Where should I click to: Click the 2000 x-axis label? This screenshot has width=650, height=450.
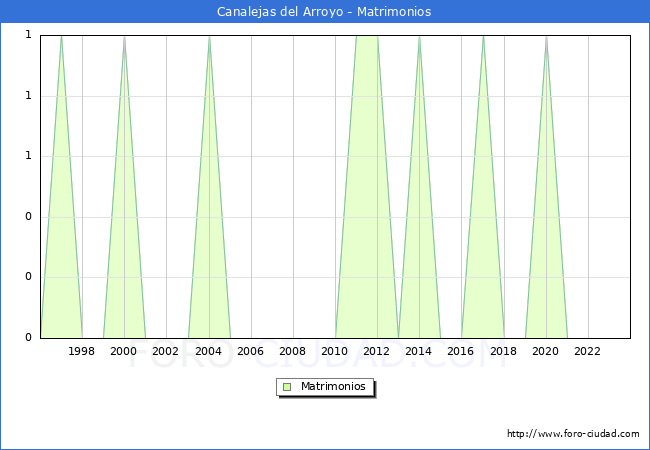tap(124, 351)
